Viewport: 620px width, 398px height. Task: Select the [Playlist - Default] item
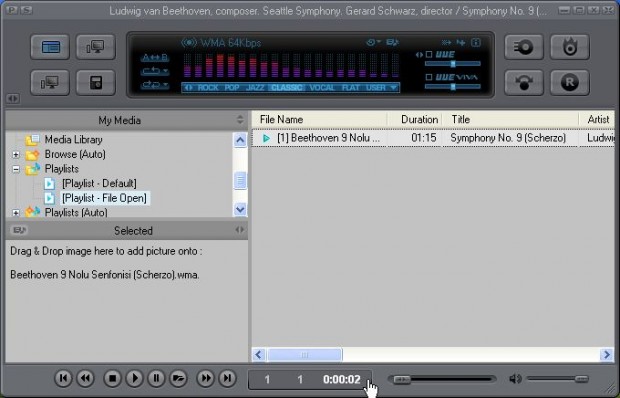[x=99, y=183]
